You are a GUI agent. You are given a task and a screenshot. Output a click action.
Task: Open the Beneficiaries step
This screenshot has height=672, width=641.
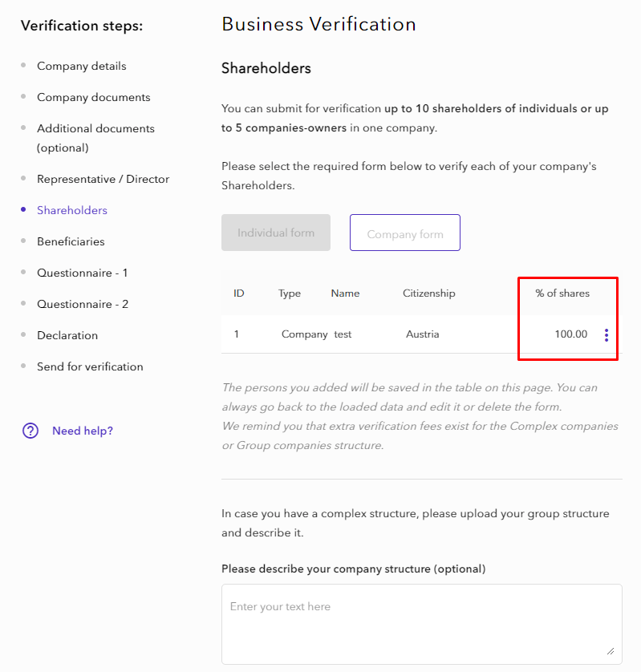71,241
